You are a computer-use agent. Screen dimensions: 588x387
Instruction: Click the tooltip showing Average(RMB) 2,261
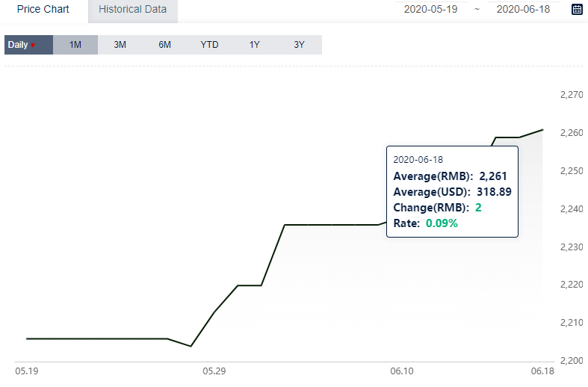coord(452,191)
